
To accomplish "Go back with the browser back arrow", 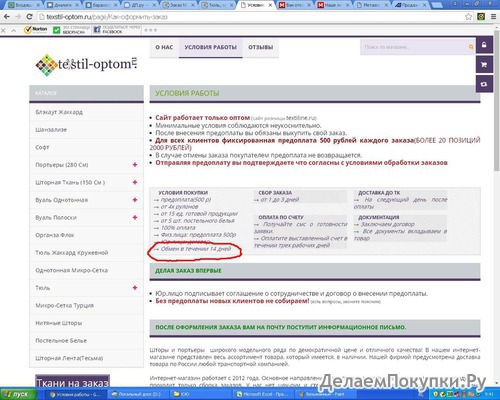I will pyautogui.click(x=7, y=17).
